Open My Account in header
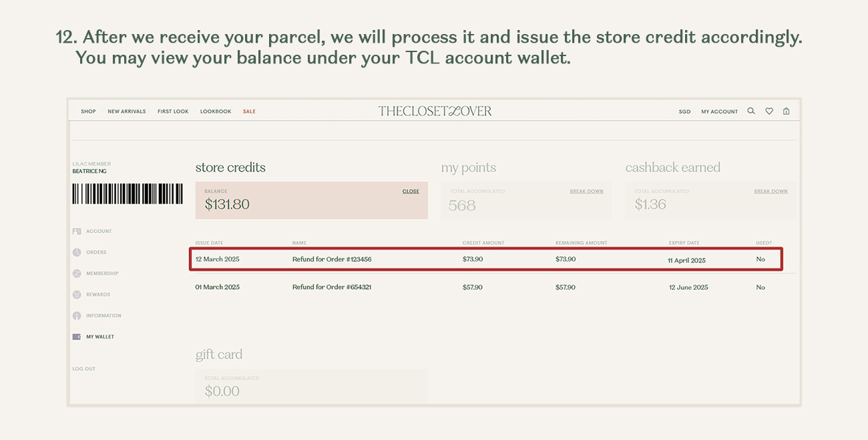868x440 pixels. coord(719,112)
